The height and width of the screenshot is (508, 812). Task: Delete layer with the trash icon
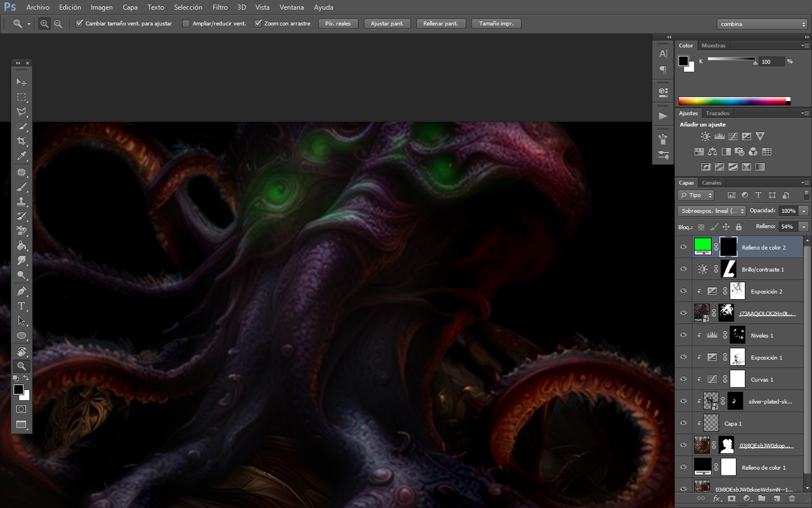click(x=792, y=499)
